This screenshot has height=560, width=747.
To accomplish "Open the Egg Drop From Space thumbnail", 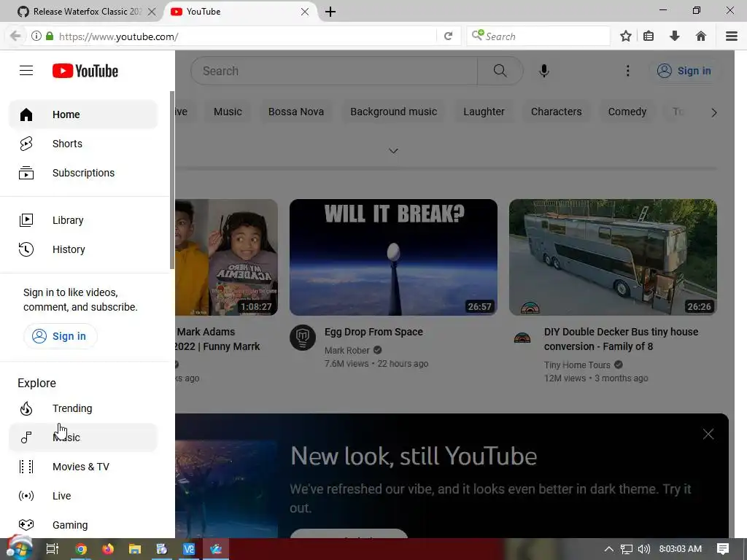I will click(393, 257).
